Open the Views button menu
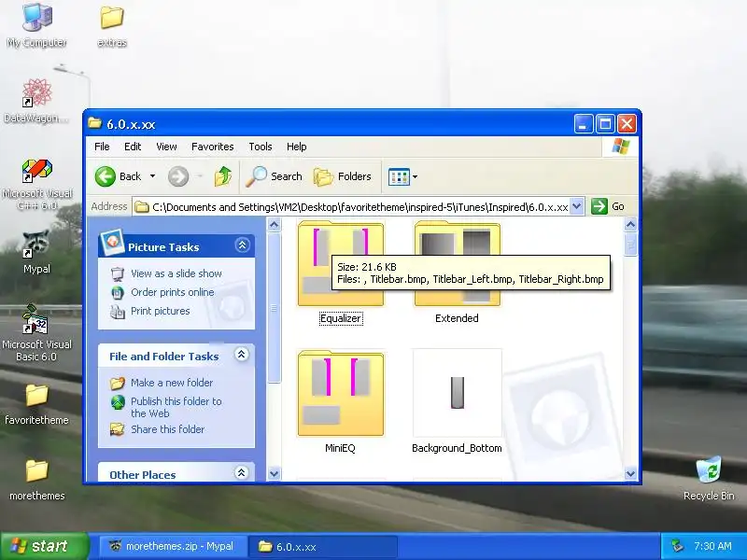 tap(402, 176)
